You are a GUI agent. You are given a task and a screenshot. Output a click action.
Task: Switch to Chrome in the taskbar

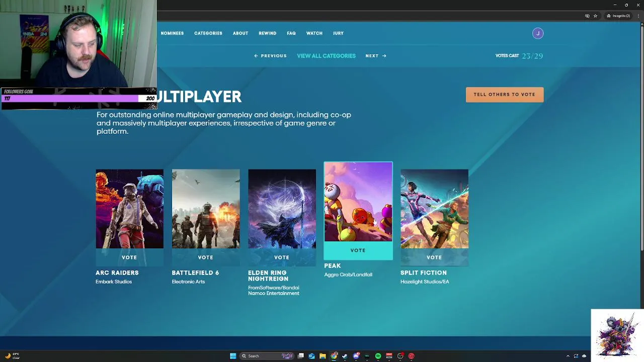pyautogui.click(x=334, y=356)
